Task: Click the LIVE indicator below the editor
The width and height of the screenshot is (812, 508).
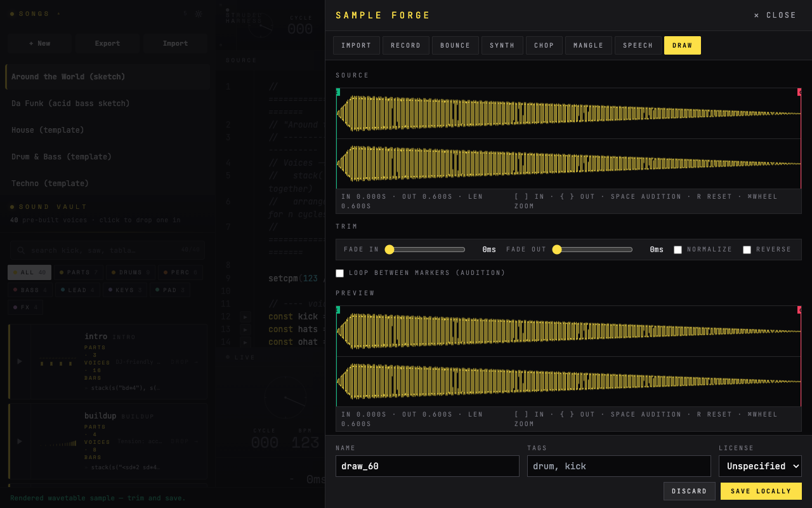Action: click(241, 358)
